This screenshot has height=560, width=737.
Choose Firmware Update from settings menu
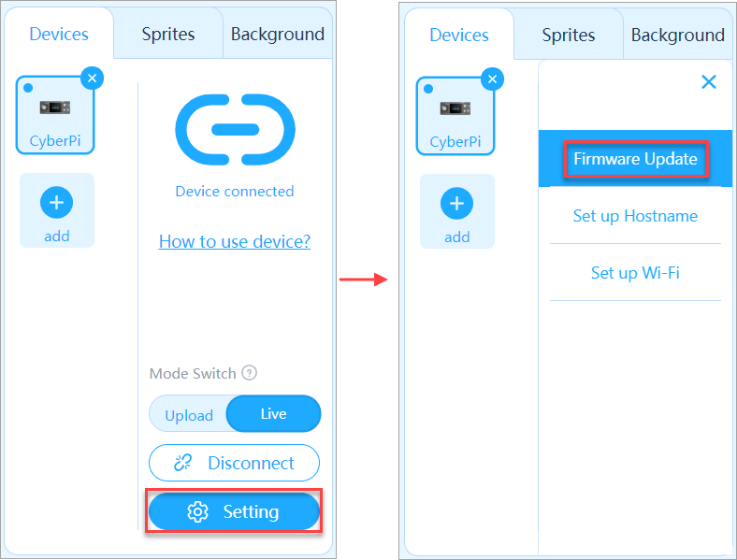coord(635,159)
